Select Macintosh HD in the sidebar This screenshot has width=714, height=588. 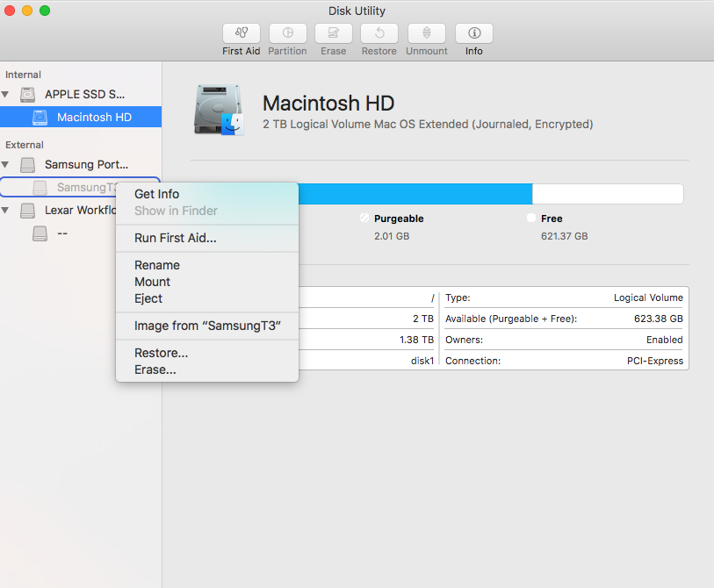pos(81,118)
